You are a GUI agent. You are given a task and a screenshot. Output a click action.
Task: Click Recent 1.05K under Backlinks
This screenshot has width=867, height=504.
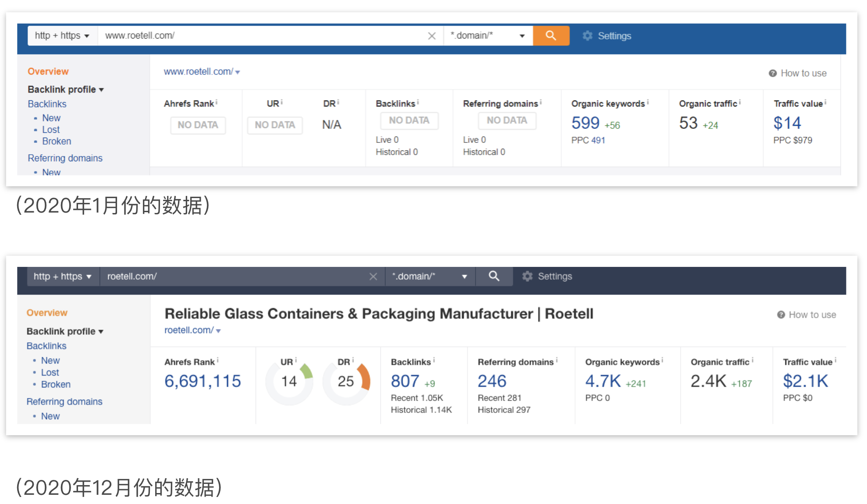(417, 398)
